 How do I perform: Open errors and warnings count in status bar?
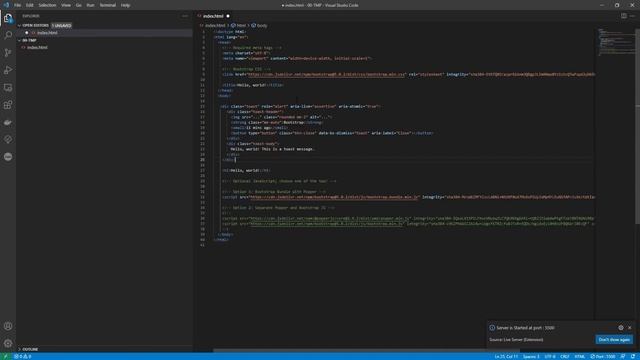[22, 356]
